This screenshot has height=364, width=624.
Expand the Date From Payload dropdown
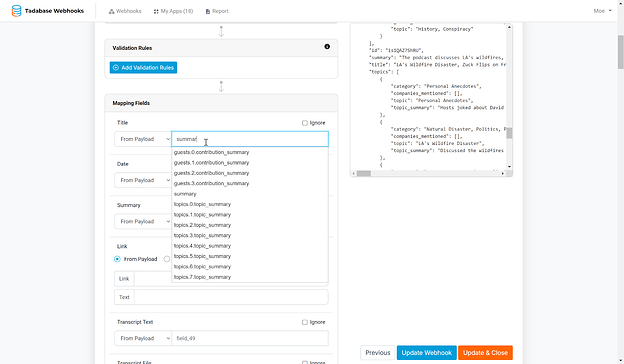143,180
